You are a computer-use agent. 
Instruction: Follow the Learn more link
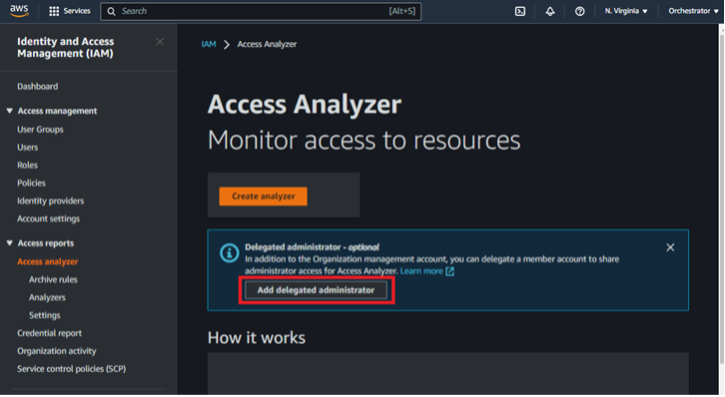421,271
